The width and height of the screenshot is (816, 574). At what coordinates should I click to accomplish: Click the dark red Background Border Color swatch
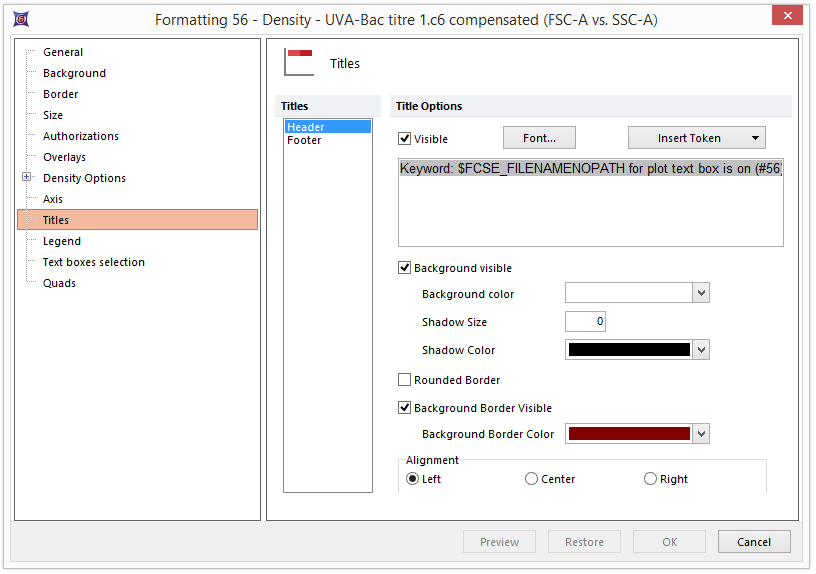pyautogui.click(x=629, y=434)
